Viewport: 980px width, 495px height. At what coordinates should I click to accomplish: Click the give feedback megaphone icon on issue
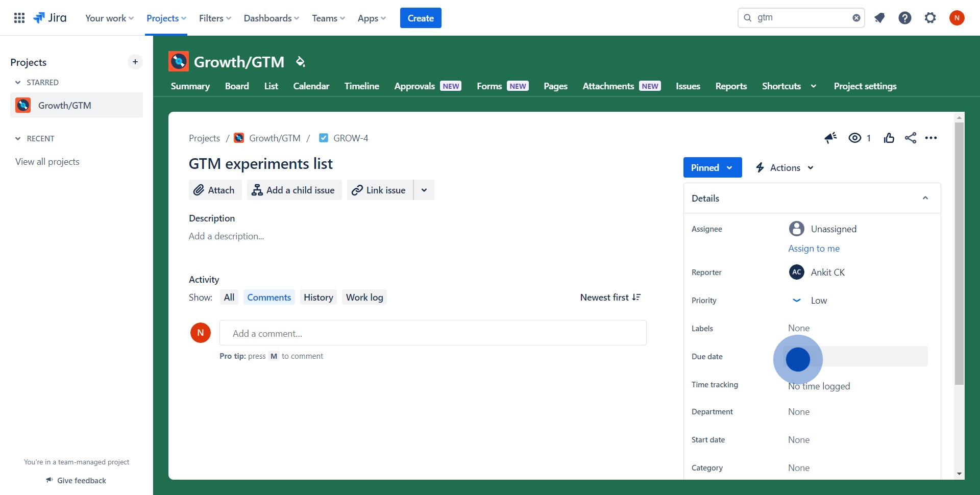click(830, 138)
